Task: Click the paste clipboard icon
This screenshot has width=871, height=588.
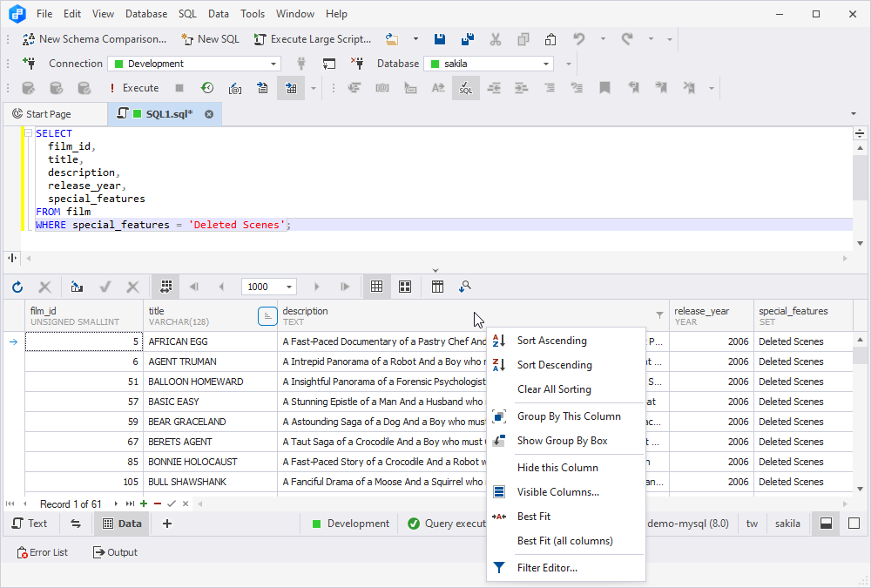Action: [550, 39]
